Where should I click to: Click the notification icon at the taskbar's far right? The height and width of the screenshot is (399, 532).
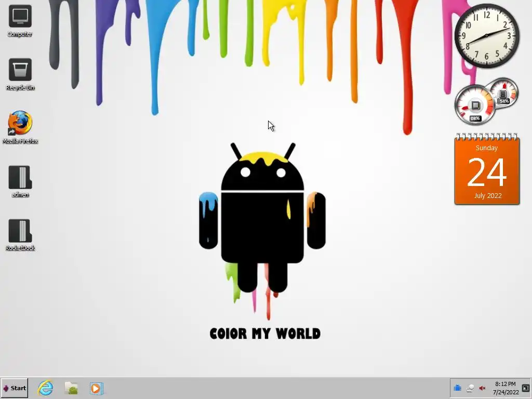pos(526,388)
